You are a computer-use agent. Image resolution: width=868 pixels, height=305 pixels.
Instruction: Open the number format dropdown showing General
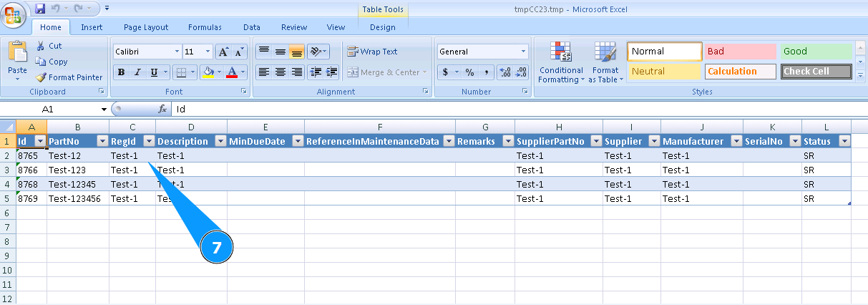[x=524, y=52]
